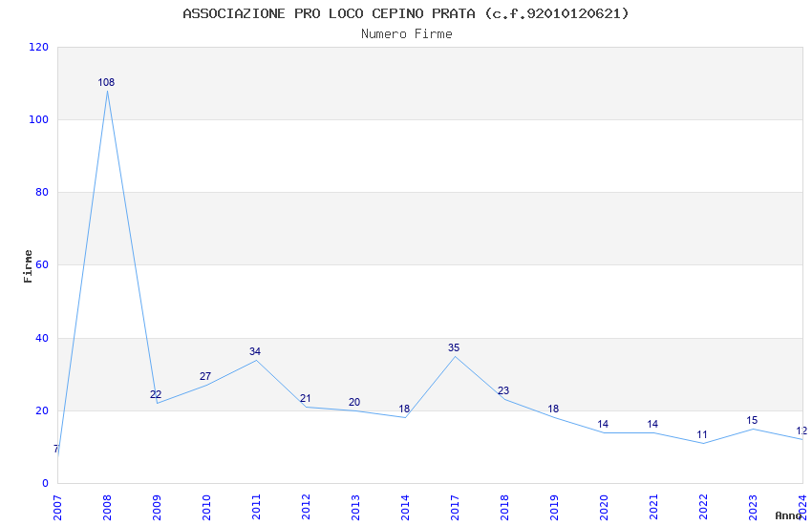Image resolution: width=812 pixels, height=525 pixels.
Task: Click the y-axis tick label 0
Action: [x=46, y=483]
